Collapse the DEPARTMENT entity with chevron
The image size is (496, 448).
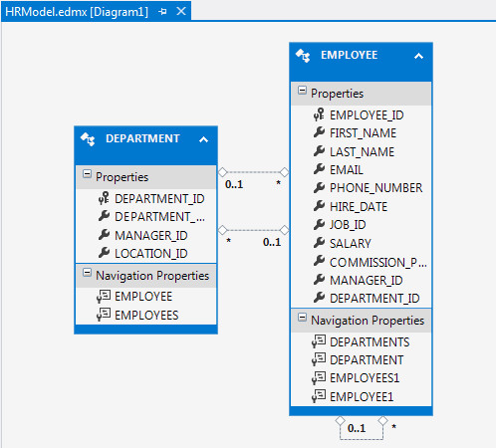(x=203, y=139)
